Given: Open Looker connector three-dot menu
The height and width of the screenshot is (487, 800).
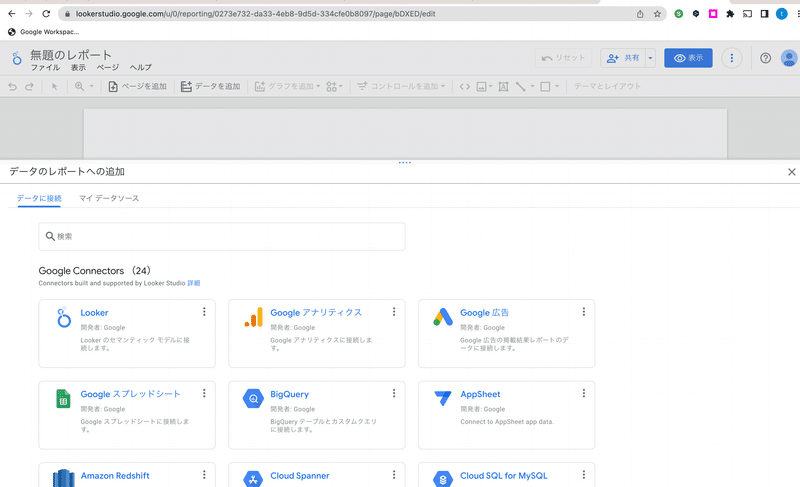Looking at the screenshot, I should 204,312.
